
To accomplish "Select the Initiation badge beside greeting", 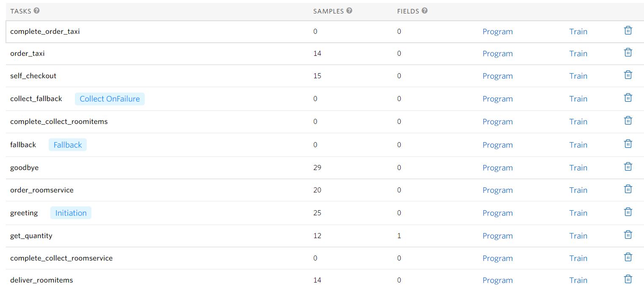I will point(71,213).
